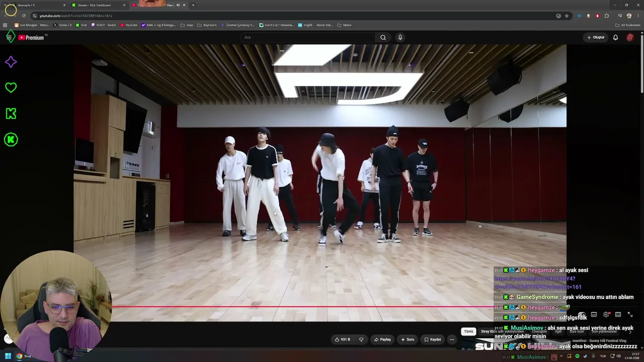
Task: Open the Chrome extensions puzzle icon
Action: (x=607, y=16)
